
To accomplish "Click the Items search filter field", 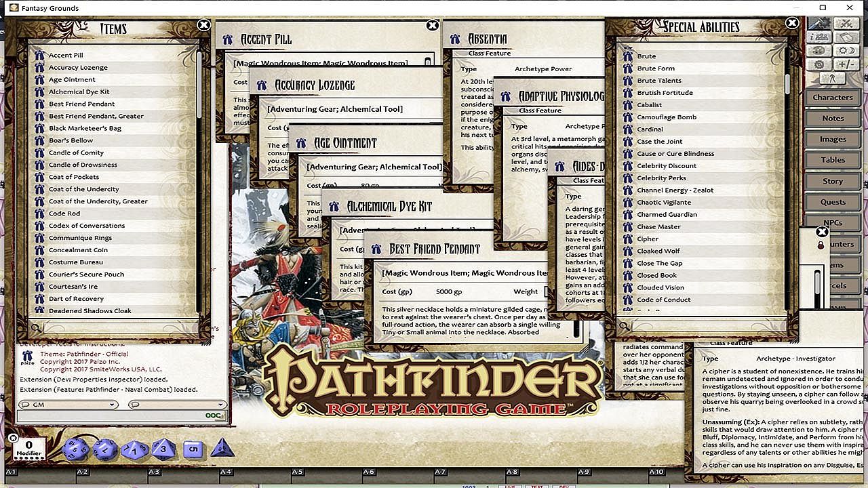I will click(120, 328).
